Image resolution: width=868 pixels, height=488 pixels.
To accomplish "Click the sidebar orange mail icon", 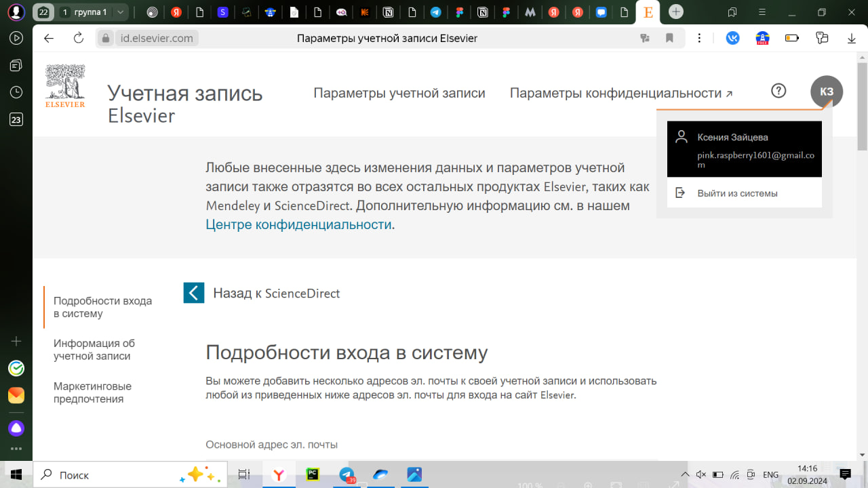I will click(16, 395).
